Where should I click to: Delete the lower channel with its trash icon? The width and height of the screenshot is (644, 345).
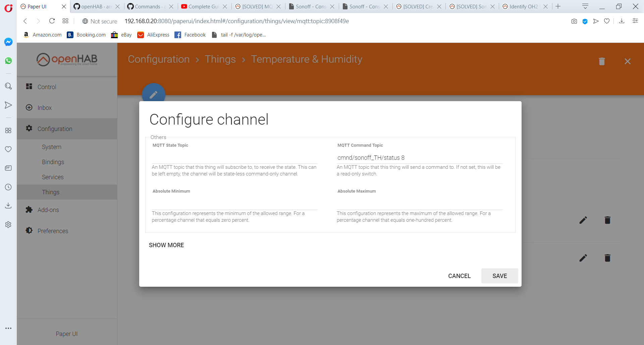click(x=607, y=258)
